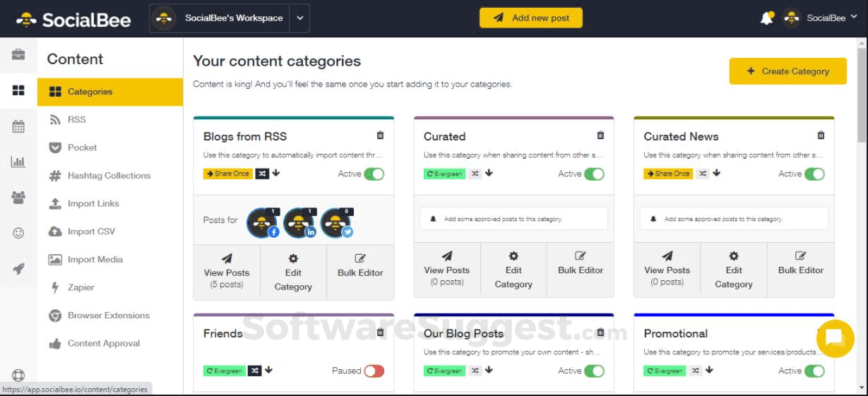
Task: Delete the Blogs from RSS category via trash icon
Action: (381, 136)
